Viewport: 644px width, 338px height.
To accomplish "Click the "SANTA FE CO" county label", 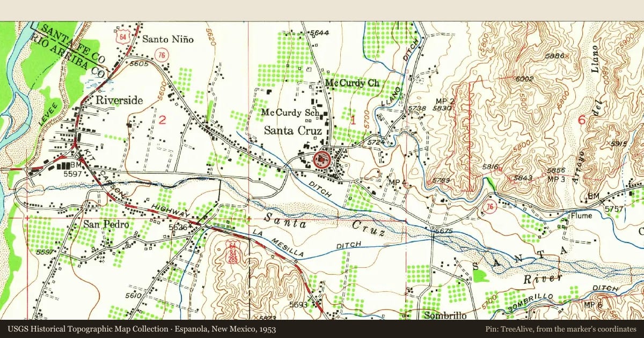I will tap(74, 43).
